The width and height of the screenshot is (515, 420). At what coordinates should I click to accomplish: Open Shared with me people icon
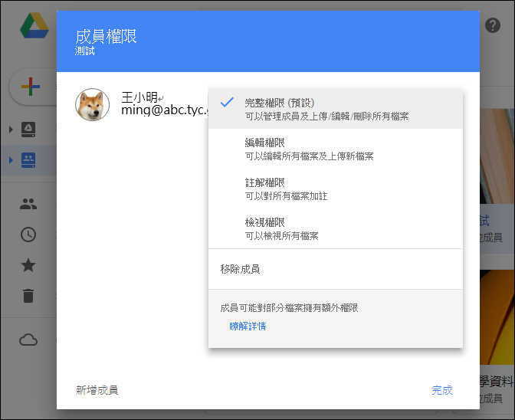(x=28, y=204)
